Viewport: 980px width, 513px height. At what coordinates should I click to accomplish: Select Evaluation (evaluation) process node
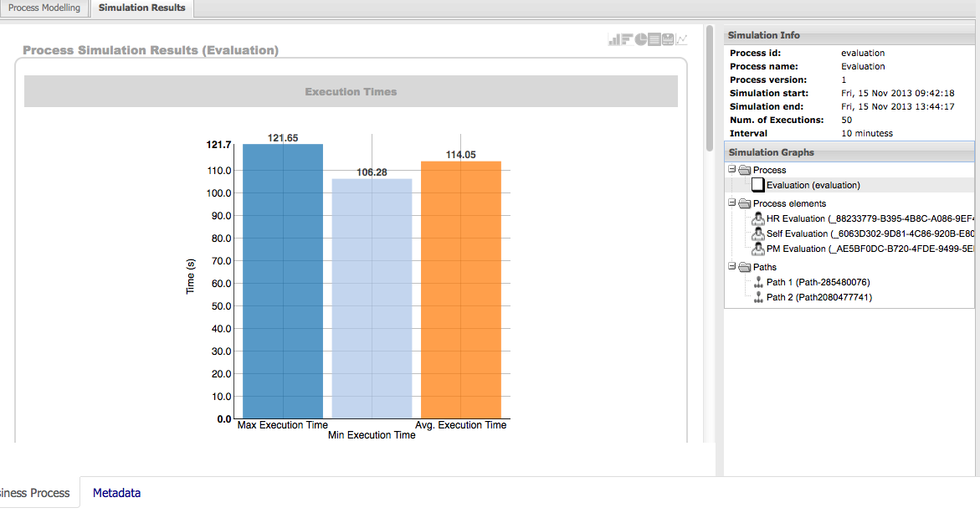click(x=813, y=185)
